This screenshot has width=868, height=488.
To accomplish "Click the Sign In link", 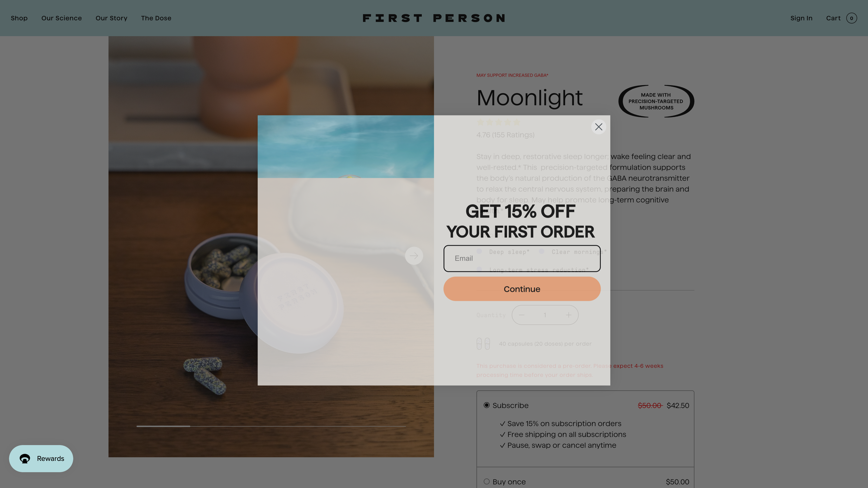I will coord(801,18).
